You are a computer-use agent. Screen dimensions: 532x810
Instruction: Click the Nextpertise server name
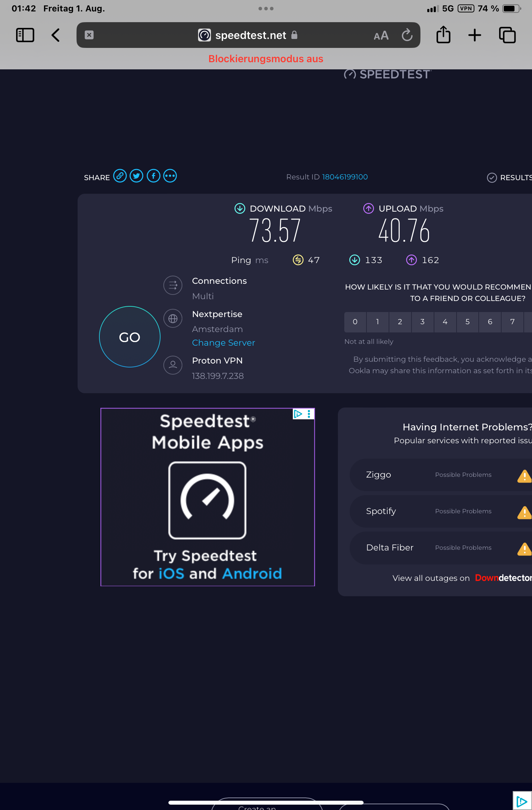click(217, 314)
